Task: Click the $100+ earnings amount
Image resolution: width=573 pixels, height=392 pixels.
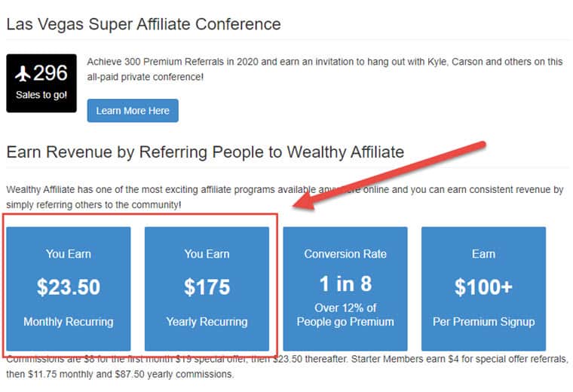Action: (x=483, y=286)
